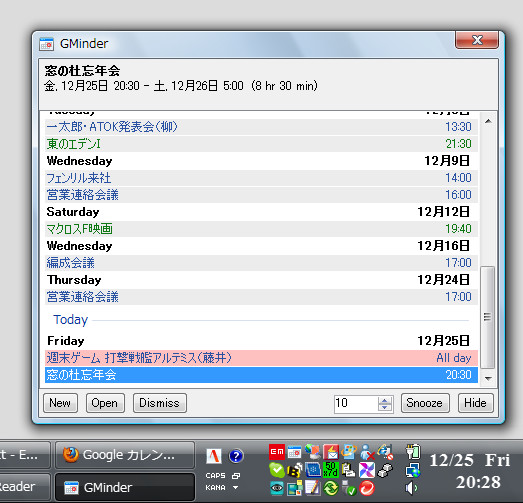Click the event list scrollbar thumb
This screenshot has width=523, height=503.
(x=487, y=317)
